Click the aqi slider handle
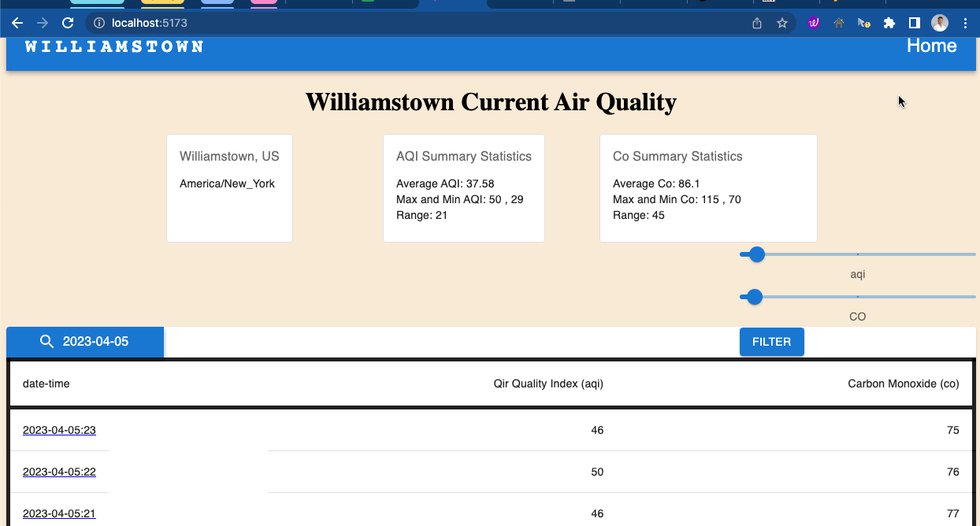This screenshot has height=526, width=980. [x=757, y=254]
